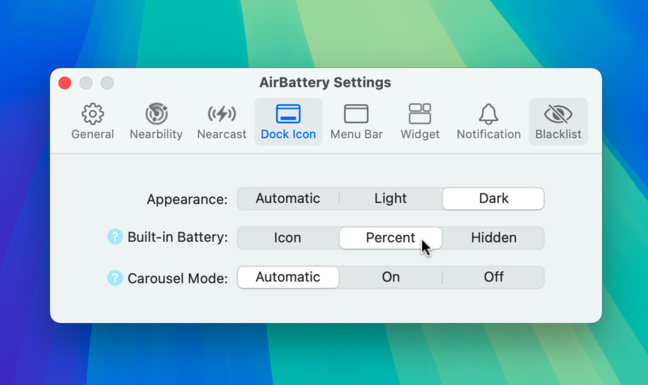Click the "Carousel Mode:" label
Image resolution: width=648 pixels, height=385 pixels.
click(178, 278)
